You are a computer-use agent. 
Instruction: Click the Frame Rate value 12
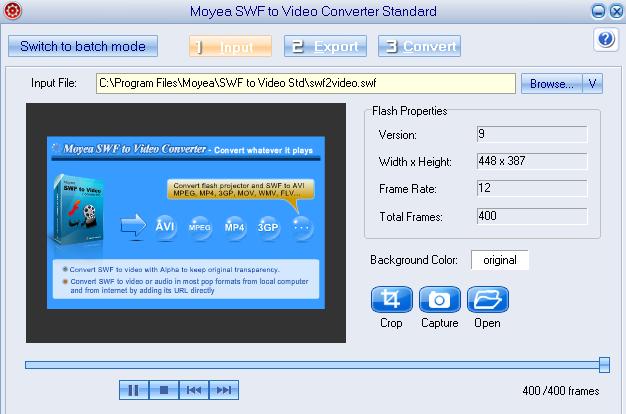tap(532, 188)
